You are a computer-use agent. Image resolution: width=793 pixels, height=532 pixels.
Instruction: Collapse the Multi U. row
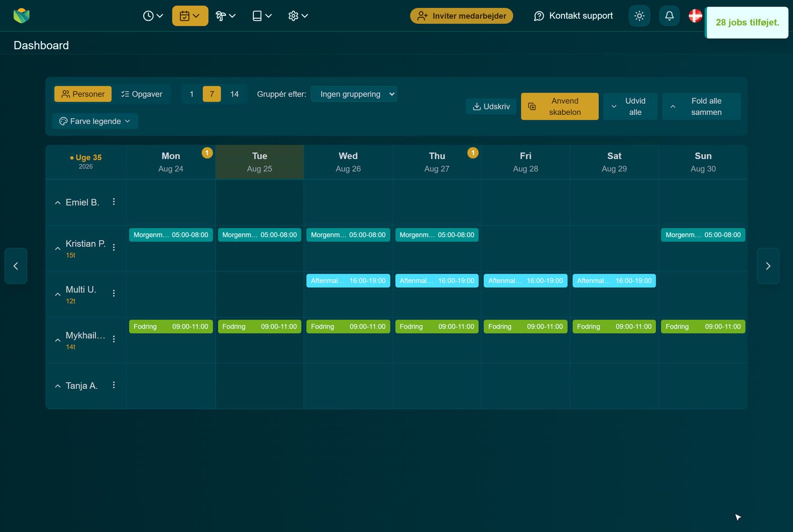point(57,294)
